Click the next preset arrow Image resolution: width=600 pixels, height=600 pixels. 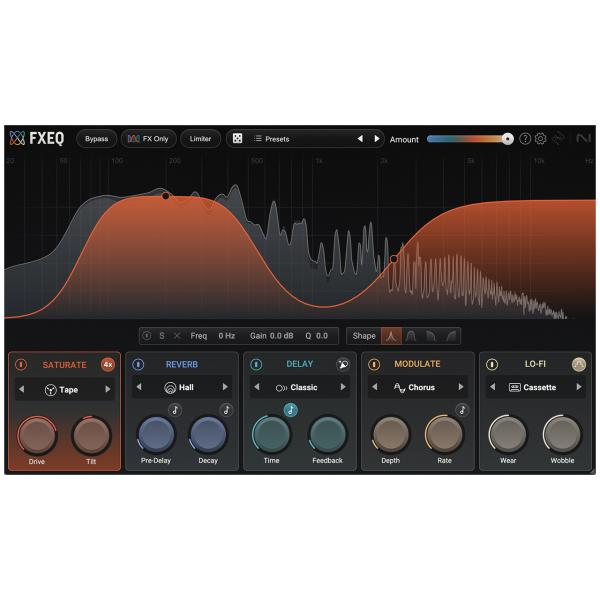click(x=377, y=139)
